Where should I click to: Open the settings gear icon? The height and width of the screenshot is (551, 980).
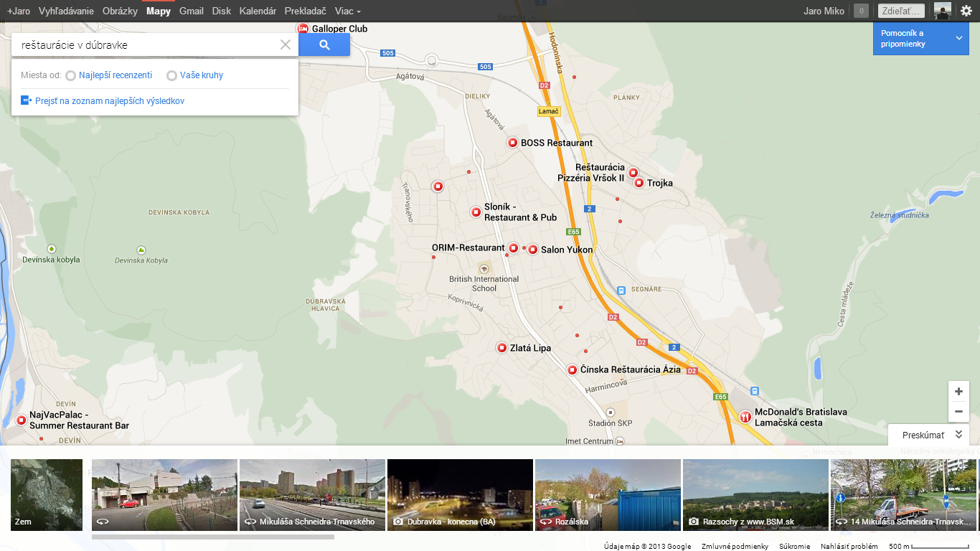(x=966, y=11)
